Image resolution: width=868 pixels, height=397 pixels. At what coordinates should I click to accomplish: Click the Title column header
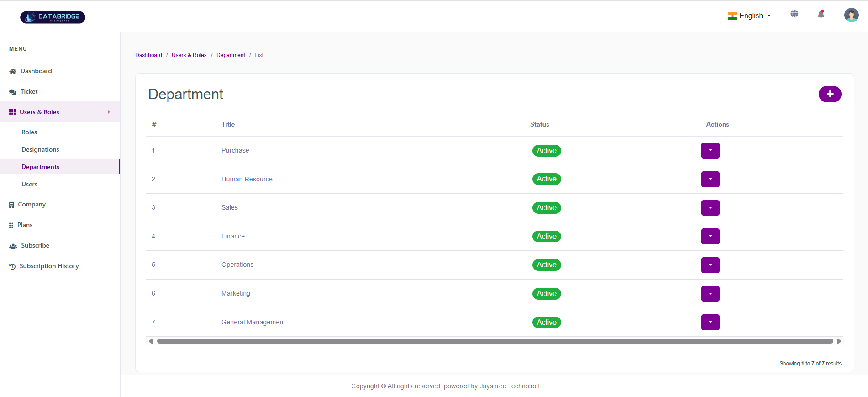point(228,124)
